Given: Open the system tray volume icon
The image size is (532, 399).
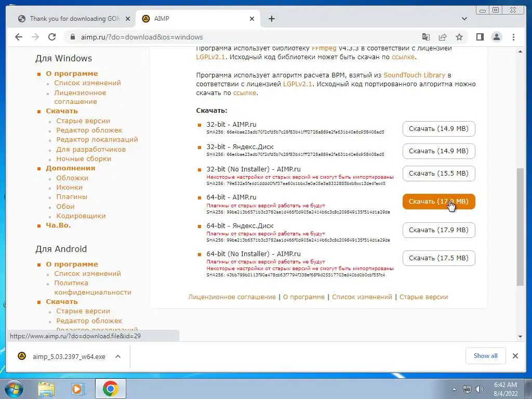Looking at the screenshot, I should point(480,389).
